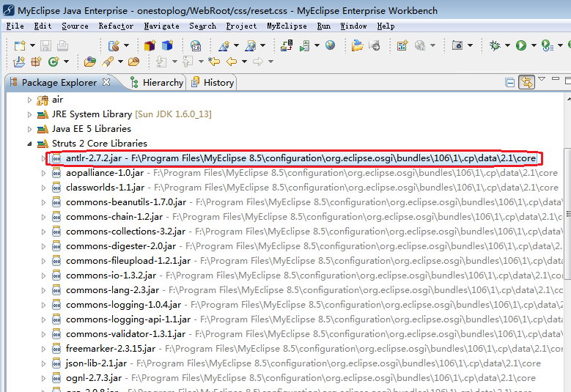Open the dropdown next to the camera icon

pyautogui.click(x=470, y=45)
